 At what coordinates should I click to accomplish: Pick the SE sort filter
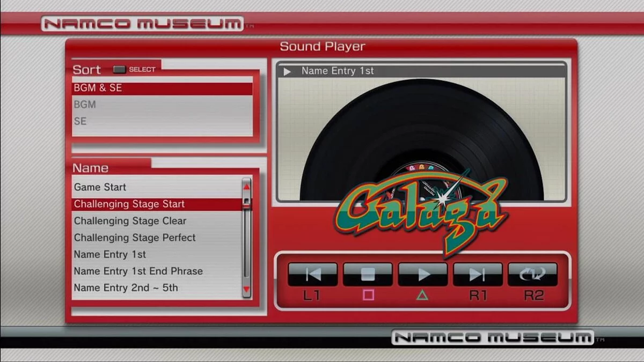pos(162,121)
